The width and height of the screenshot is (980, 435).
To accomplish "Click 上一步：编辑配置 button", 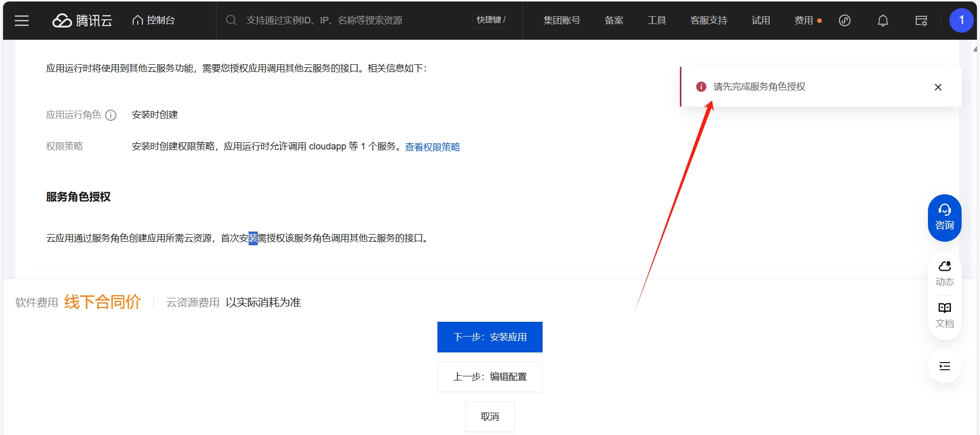I will point(490,377).
